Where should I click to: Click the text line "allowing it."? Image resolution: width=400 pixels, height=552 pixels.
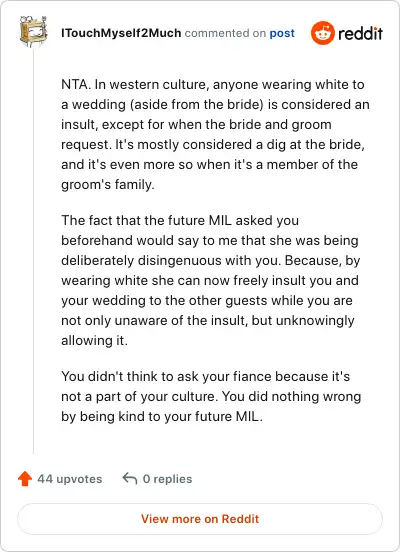(94, 340)
